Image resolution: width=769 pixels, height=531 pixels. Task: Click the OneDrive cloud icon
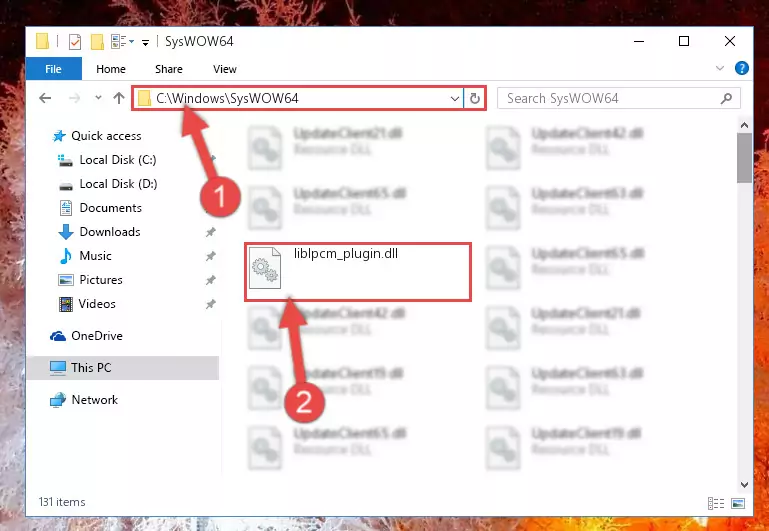(58, 336)
